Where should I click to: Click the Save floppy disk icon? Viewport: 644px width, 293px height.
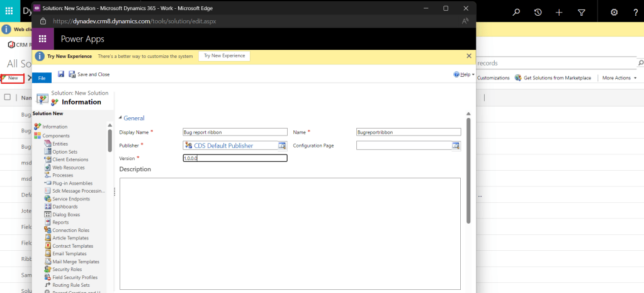tap(61, 74)
